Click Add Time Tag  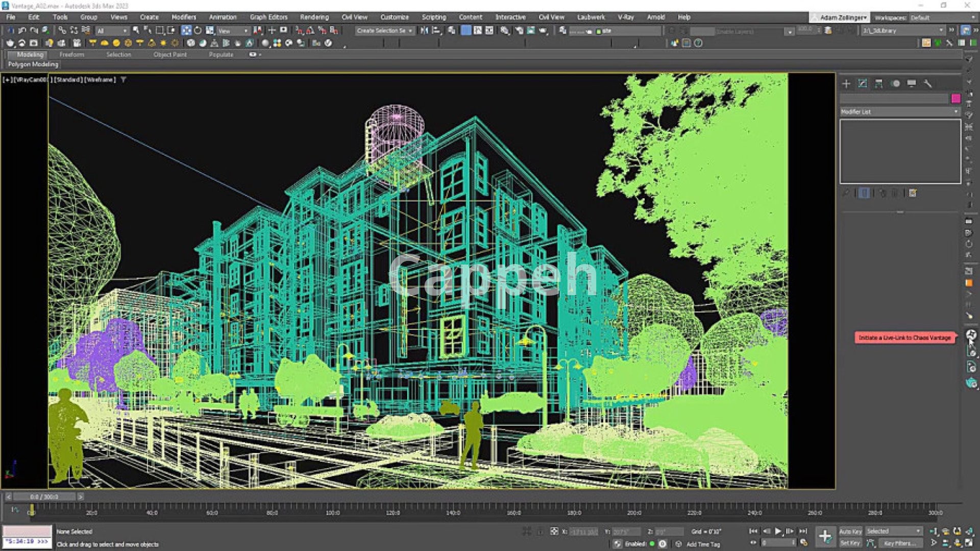tap(703, 544)
